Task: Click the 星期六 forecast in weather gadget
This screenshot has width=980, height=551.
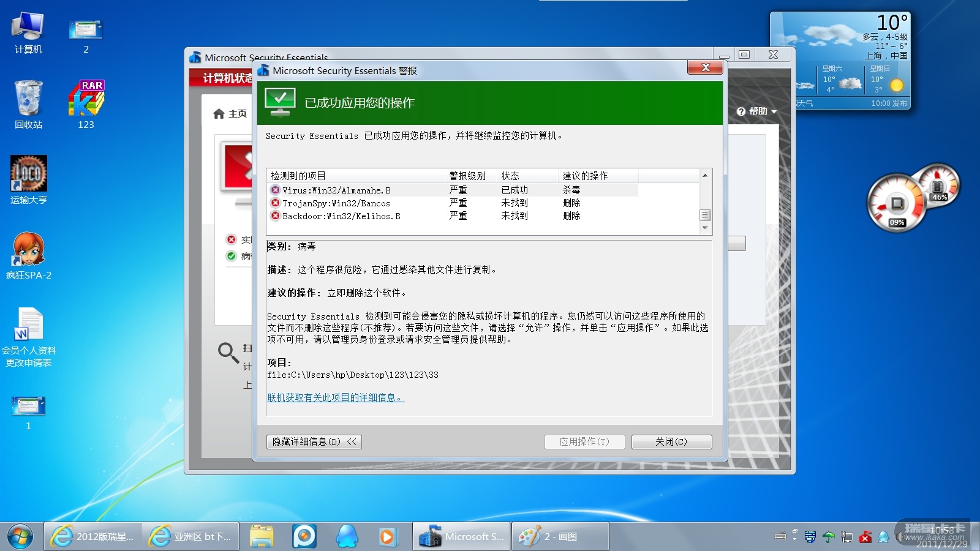Action: tap(840, 80)
